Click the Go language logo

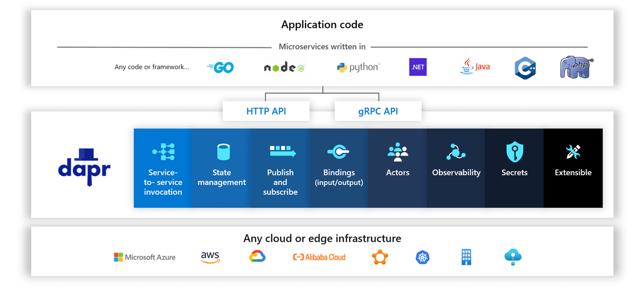221,68
